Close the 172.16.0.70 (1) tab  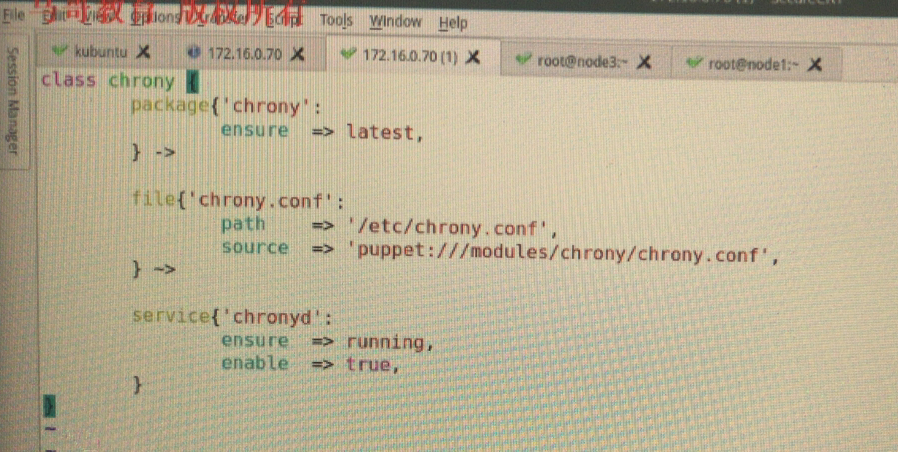[472, 57]
